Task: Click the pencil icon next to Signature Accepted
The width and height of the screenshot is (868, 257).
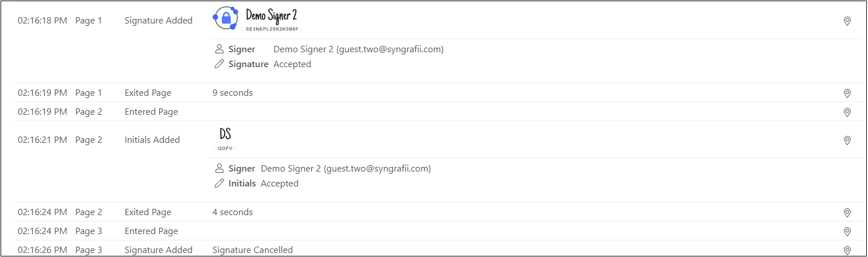Action: coord(219,64)
